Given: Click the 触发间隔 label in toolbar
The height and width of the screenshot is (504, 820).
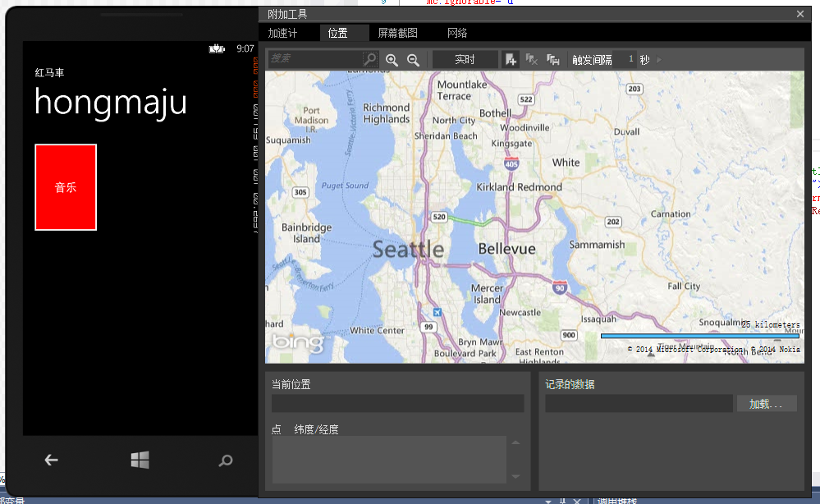Looking at the screenshot, I should point(592,60).
